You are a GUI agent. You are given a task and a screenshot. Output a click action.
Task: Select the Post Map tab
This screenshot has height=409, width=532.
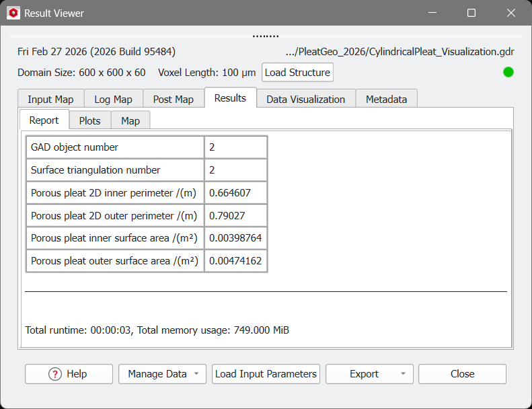pyautogui.click(x=173, y=99)
